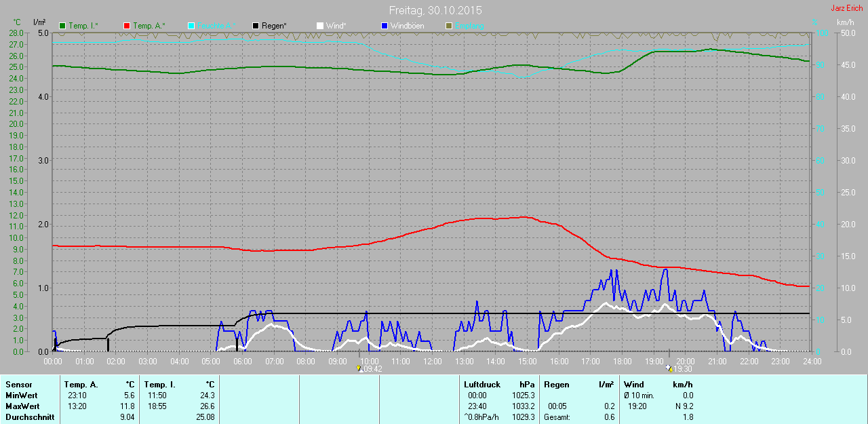
Task: Click the Empfang legend label
Action: 469,26
